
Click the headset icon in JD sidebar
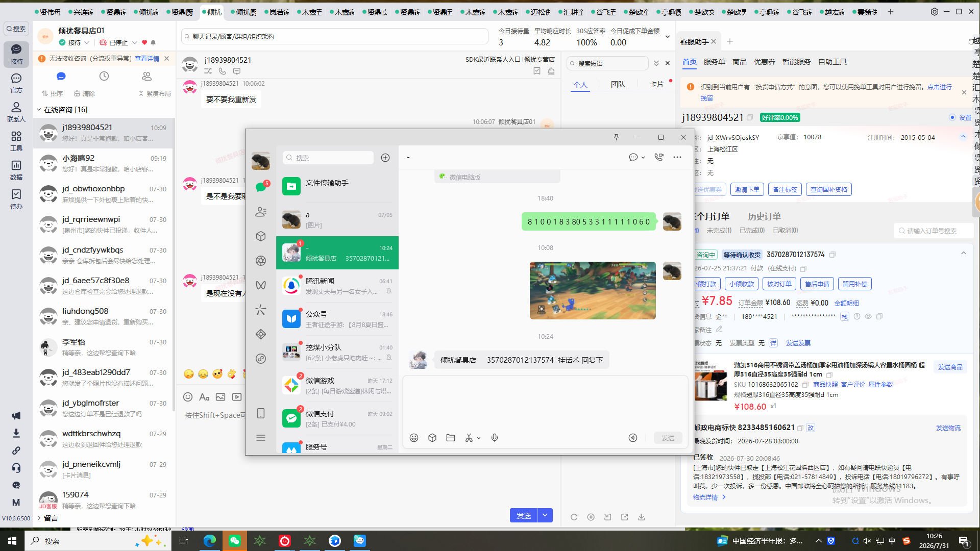(16, 468)
